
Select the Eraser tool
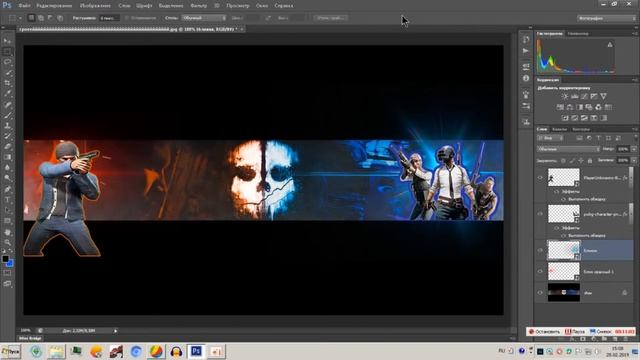(7, 147)
